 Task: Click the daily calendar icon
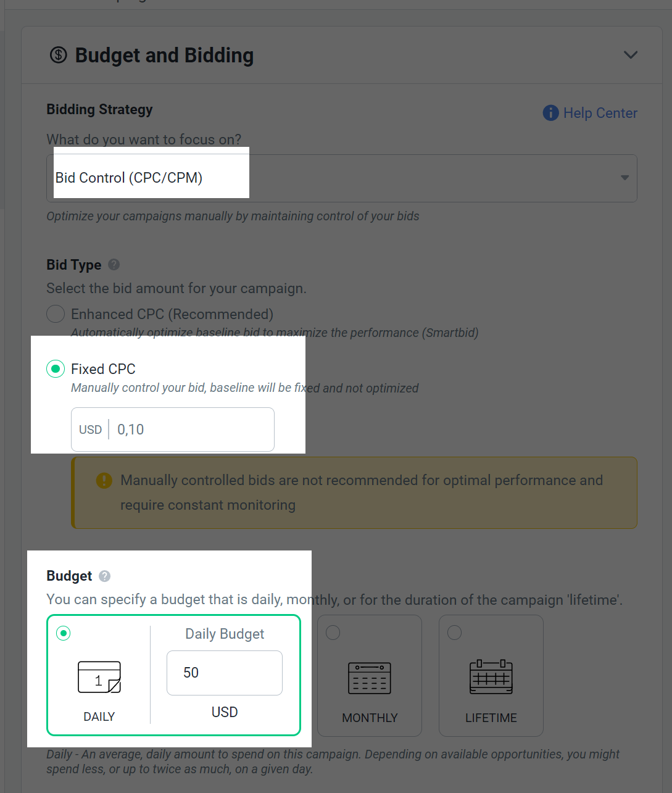pos(99,677)
